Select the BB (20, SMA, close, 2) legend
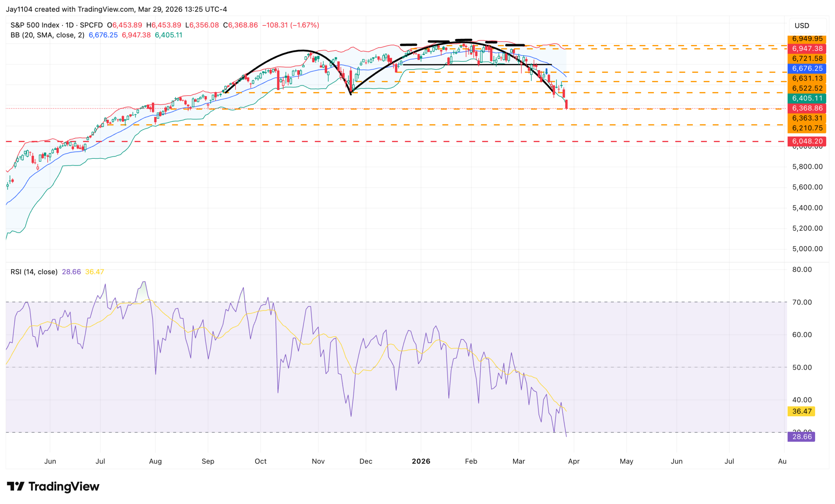This screenshot has height=504, width=835. 47,35
